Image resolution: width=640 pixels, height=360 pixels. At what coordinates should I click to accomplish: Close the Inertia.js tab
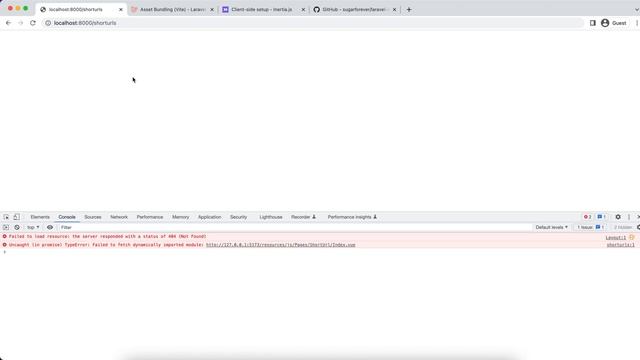click(303, 9)
